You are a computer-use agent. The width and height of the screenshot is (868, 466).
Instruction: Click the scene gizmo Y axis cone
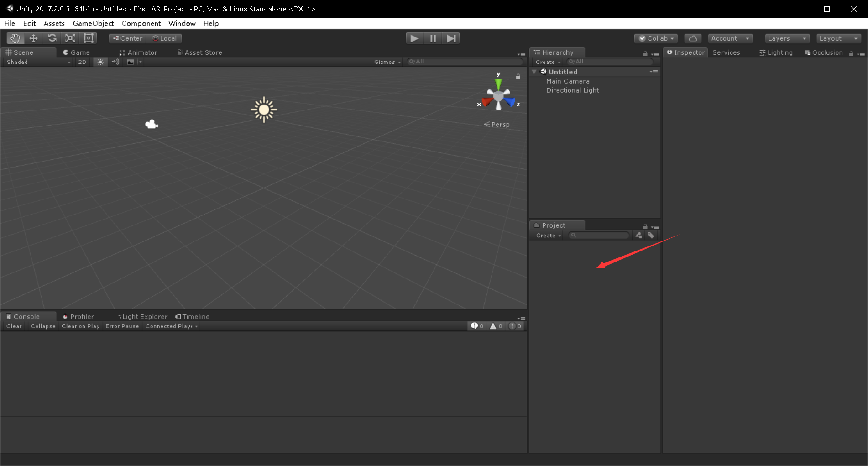coord(498,84)
